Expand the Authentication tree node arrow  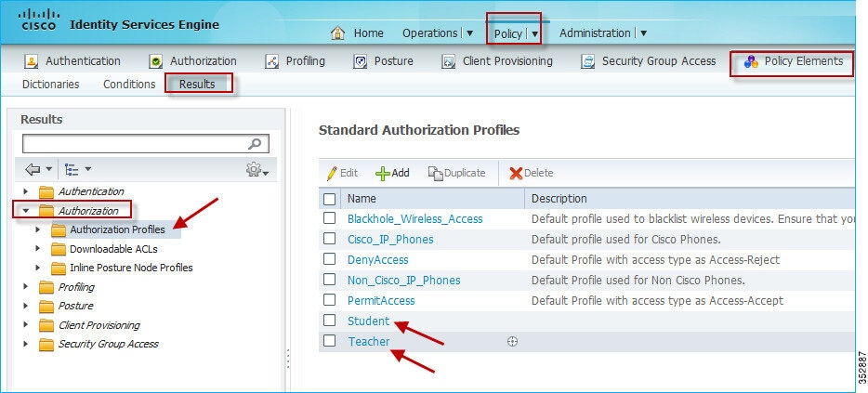[x=25, y=191]
